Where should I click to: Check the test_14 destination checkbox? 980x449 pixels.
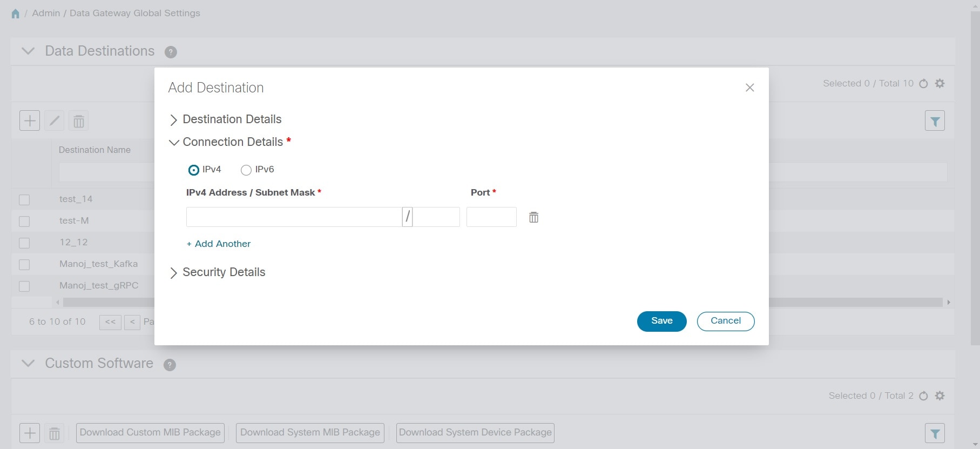pyautogui.click(x=24, y=199)
